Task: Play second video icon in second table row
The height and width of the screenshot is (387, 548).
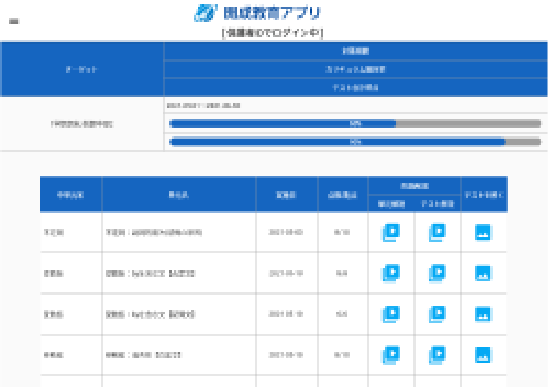Action: coord(437,273)
